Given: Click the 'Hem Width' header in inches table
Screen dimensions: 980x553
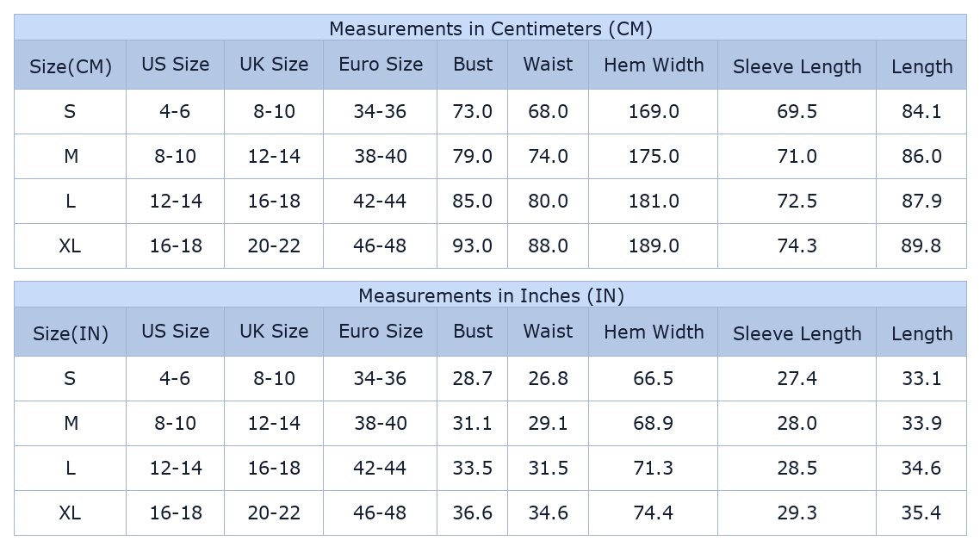Looking at the screenshot, I should coord(654,332).
